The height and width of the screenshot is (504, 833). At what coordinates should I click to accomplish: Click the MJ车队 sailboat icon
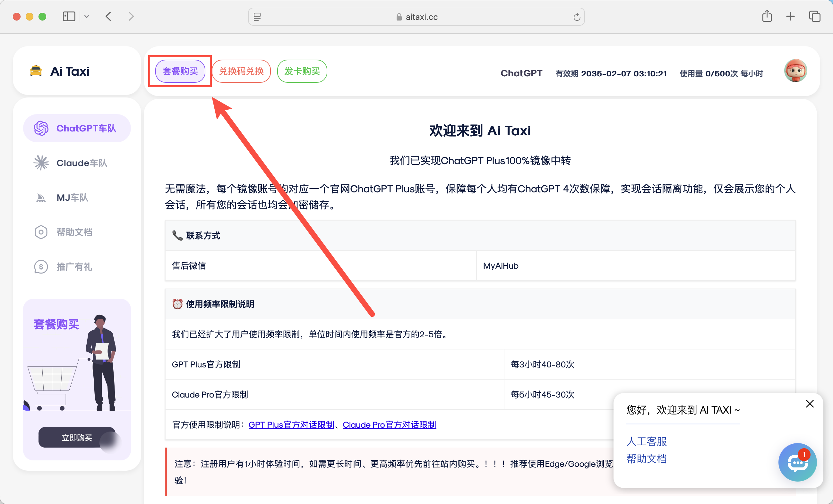pyautogui.click(x=41, y=197)
